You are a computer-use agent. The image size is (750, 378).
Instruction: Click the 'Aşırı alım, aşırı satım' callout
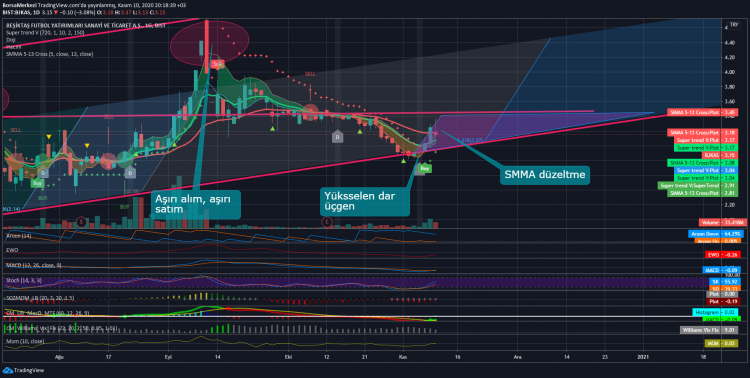[x=195, y=204]
